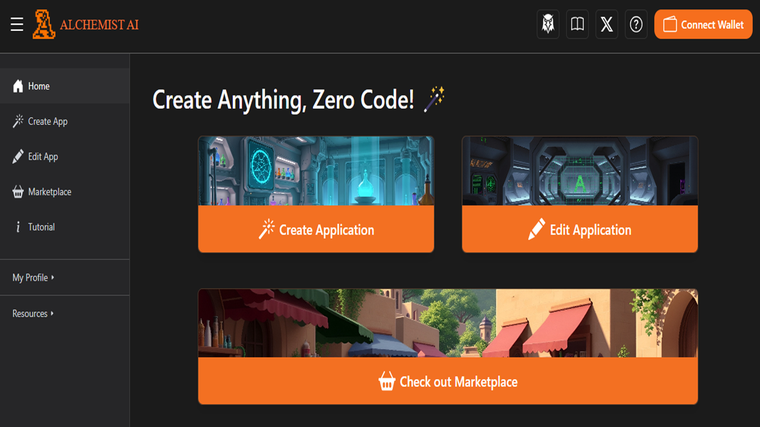Expand the Resources section
This screenshot has width=760, height=427.
[x=34, y=314]
